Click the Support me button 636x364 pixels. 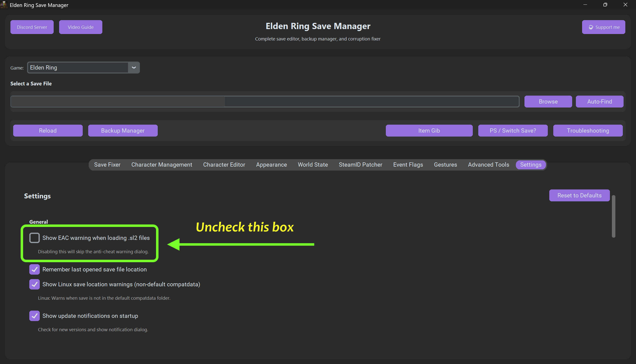click(x=603, y=27)
